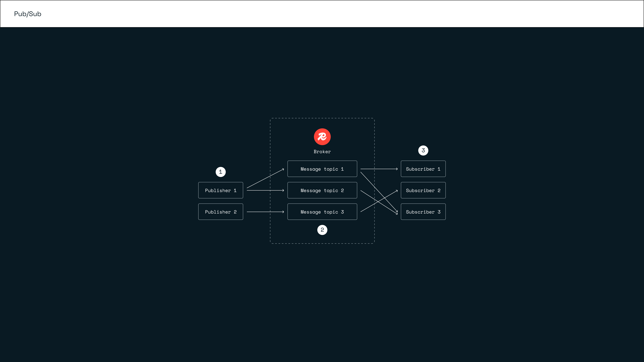Click the numbered circle badge 2

click(x=322, y=230)
